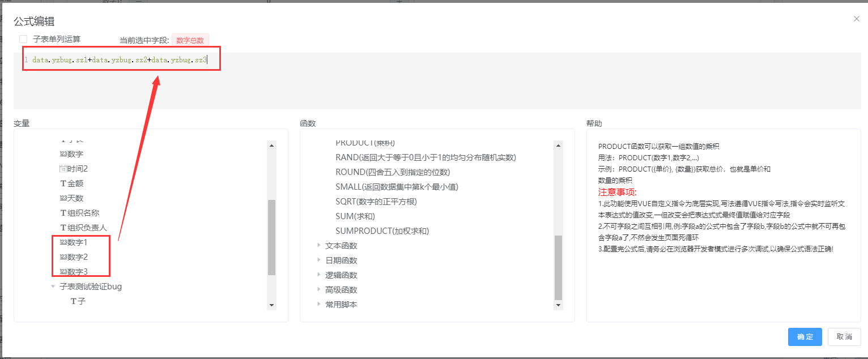Confirm the formula with 确定 button

tap(805, 336)
